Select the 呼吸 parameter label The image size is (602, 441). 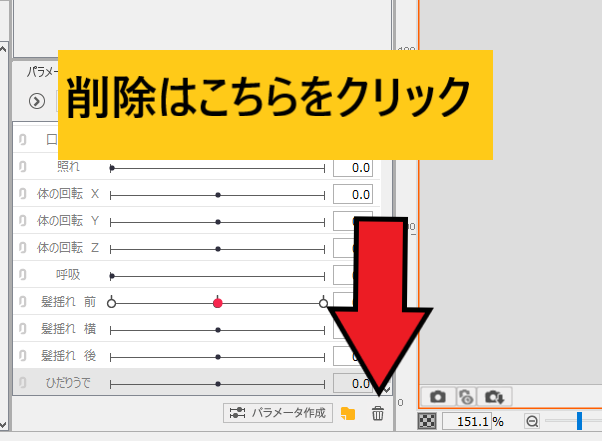[68, 275]
